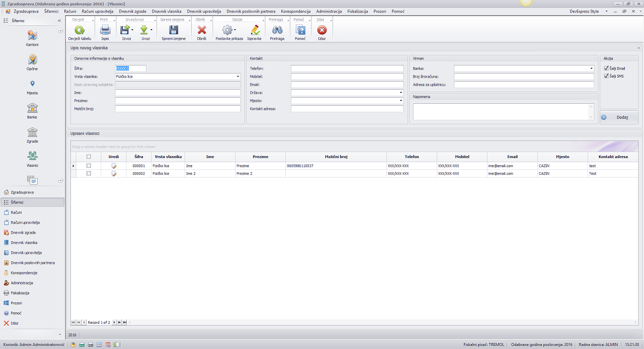This screenshot has height=349, width=644.
Task: Tick the checkbox for row 000002
Action: [89, 173]
